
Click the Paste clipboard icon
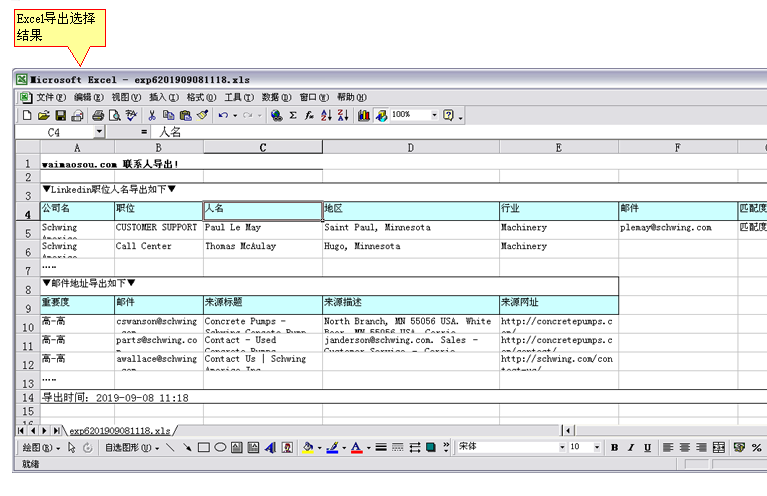coord(185,115)
